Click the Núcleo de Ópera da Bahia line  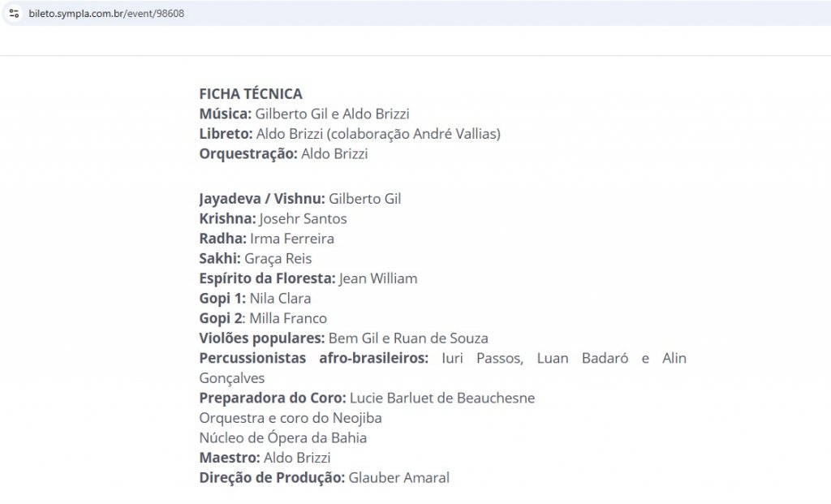pyautogui.click(x=282, y=438)
